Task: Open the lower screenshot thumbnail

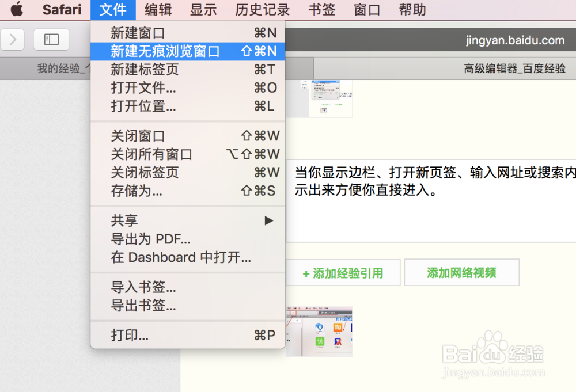Action: [x=319, y=332]
